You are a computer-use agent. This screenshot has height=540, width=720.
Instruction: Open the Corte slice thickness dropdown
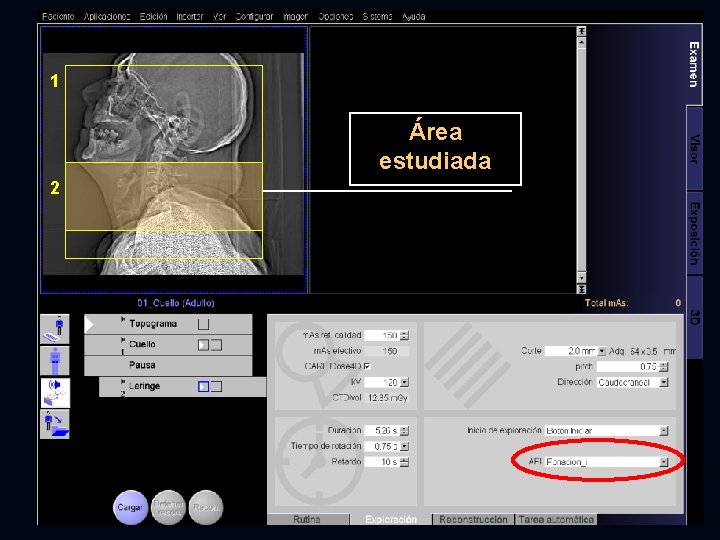tap(602, 351)
